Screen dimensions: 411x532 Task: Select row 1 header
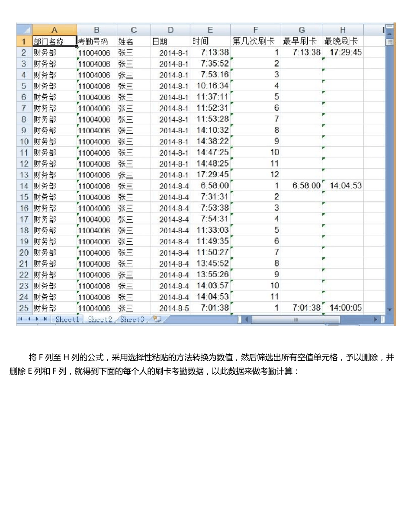click(x=24, y=42)
